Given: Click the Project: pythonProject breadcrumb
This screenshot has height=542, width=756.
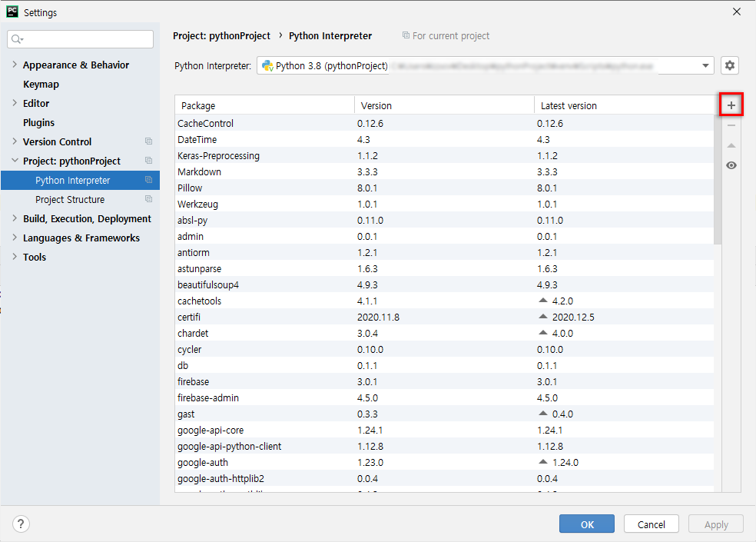Looking at the screenshot, I should click(x=222, y=35).
